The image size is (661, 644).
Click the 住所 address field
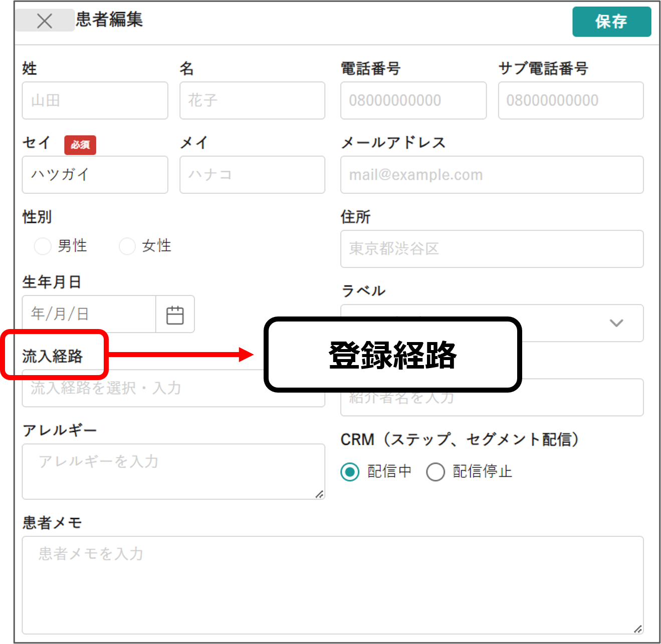pos(492,249)
